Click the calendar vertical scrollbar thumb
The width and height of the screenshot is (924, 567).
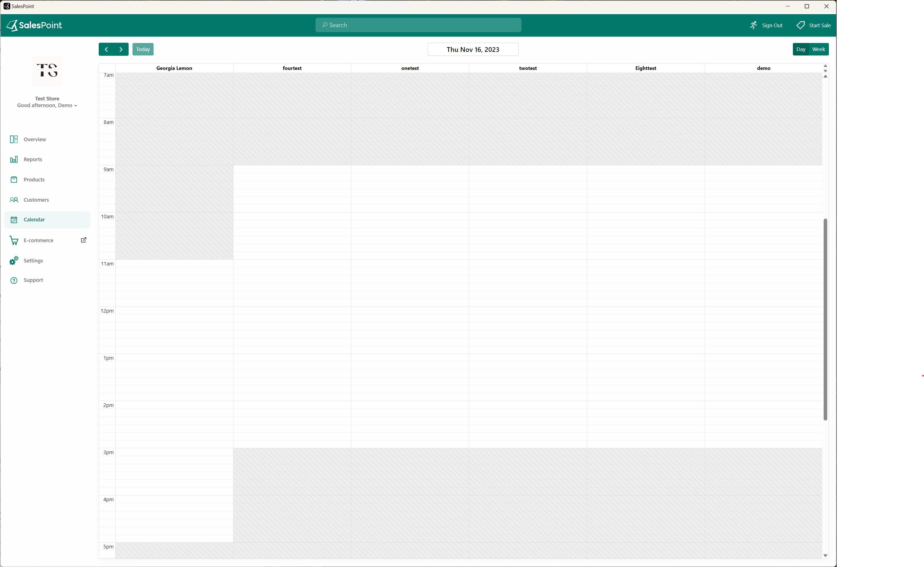pyautogui.click(x=825, y=319)
